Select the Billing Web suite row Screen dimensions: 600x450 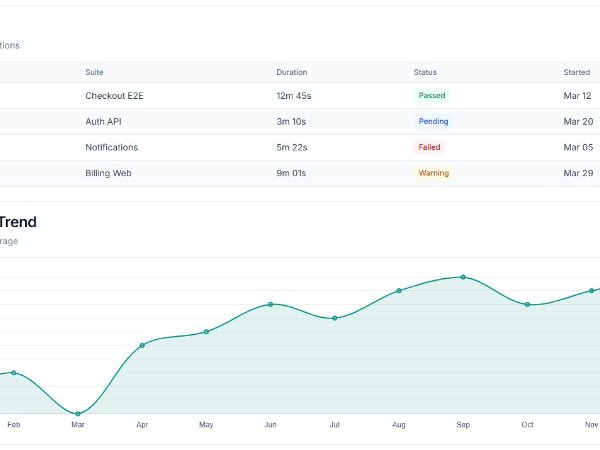107,173
